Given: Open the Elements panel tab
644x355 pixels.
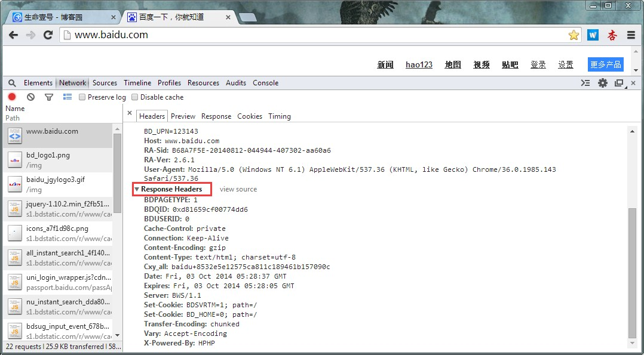Looking at the screenshot, I should tap(38, 83).
